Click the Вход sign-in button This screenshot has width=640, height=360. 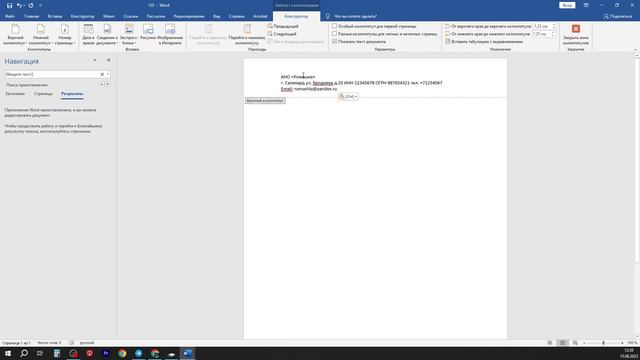(x=567, y=5)
